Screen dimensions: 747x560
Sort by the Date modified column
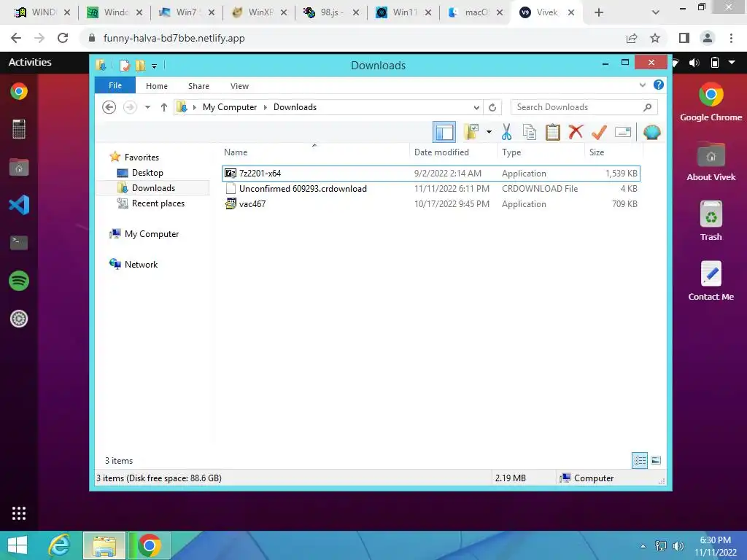click(453, 152)
